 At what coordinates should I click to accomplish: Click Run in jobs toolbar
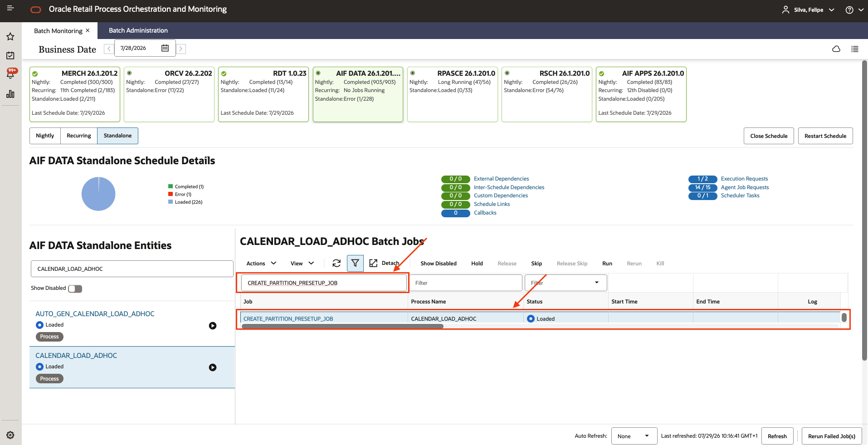click(x=607, y=264)
